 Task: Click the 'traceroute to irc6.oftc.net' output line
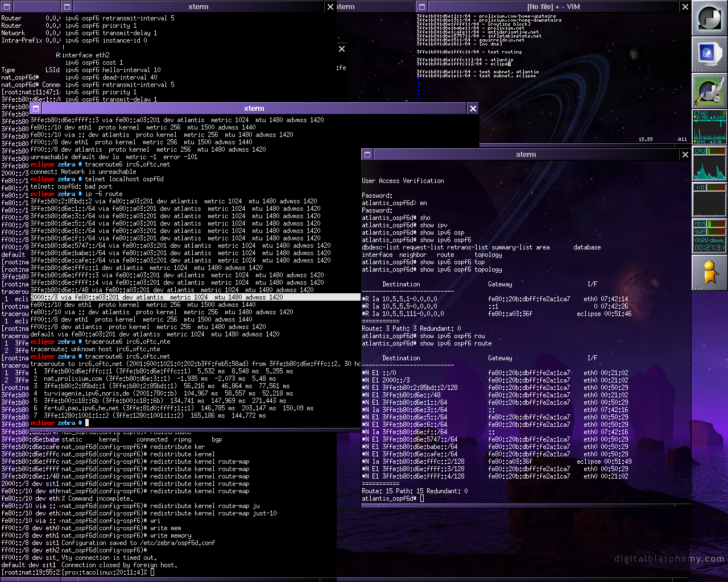[x=195, y=364]
